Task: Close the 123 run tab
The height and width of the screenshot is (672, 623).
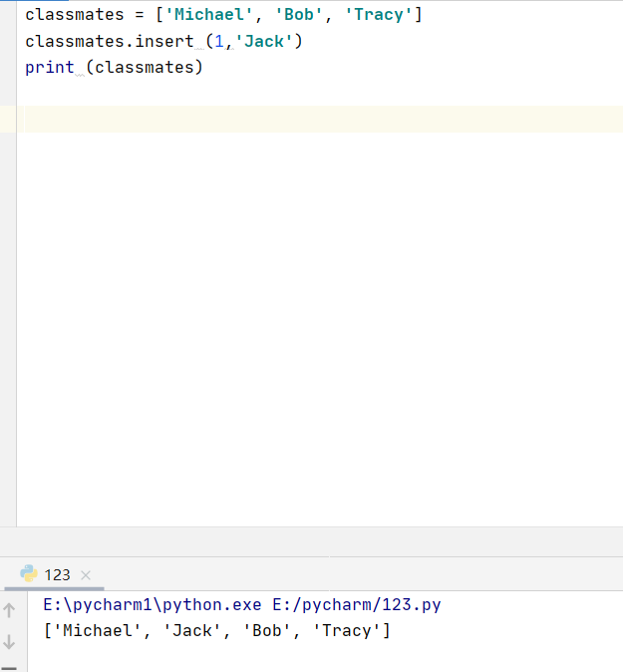Action: pyautogui.click(x=86, y=575)
